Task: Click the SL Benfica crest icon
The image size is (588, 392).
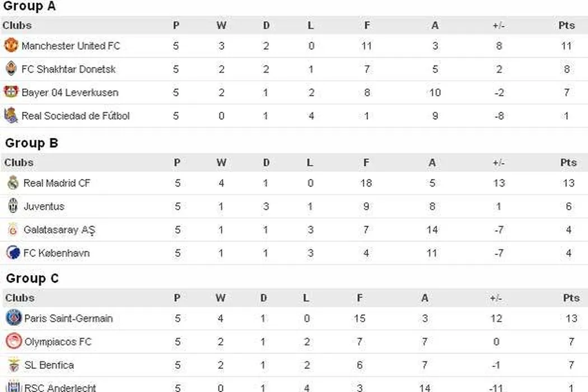Action: point(13,365)
